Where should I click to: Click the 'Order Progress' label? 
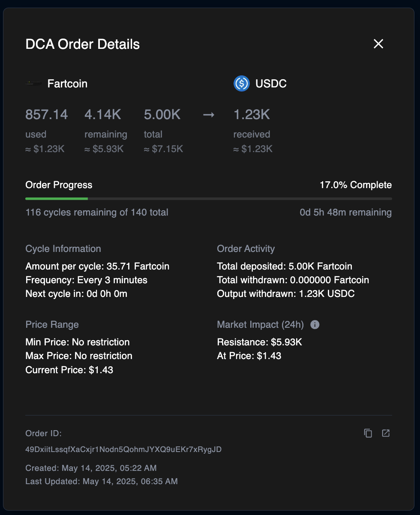tap(59, 185)
